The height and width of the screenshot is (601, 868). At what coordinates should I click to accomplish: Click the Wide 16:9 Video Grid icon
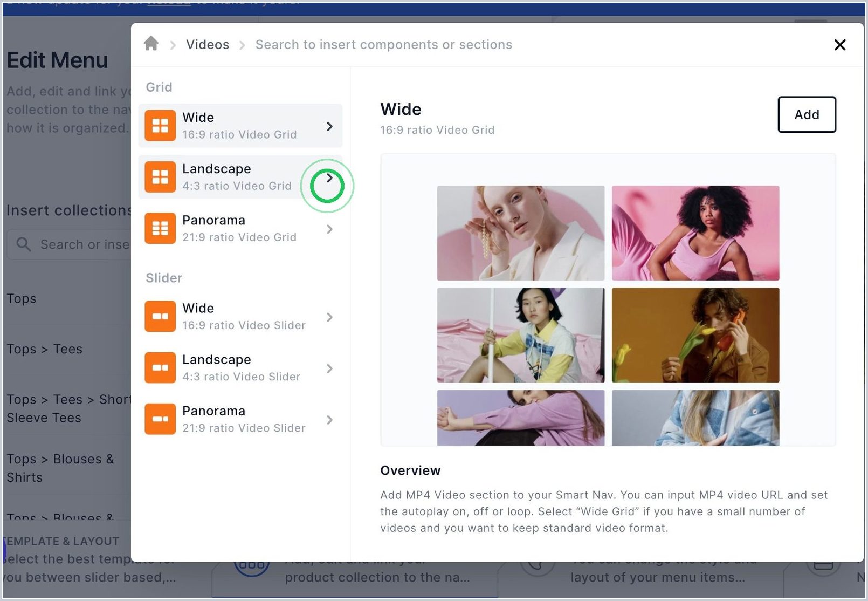[160, 126]
